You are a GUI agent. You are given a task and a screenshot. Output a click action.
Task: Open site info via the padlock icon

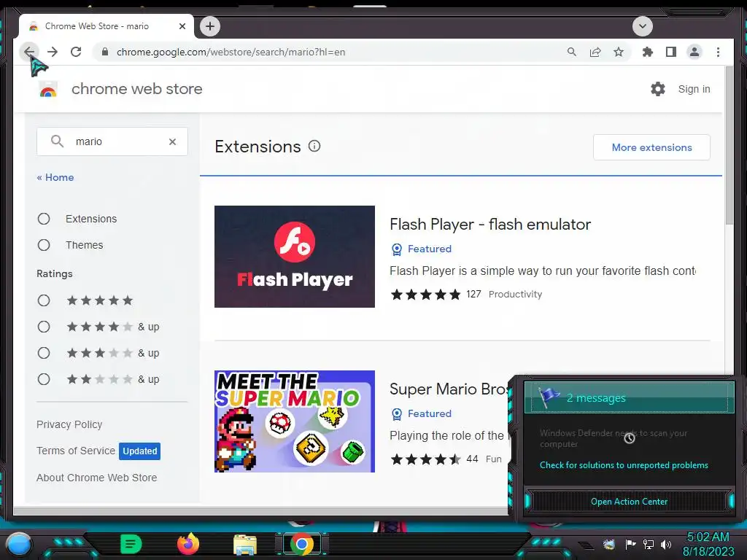click(x=105, y=52)
